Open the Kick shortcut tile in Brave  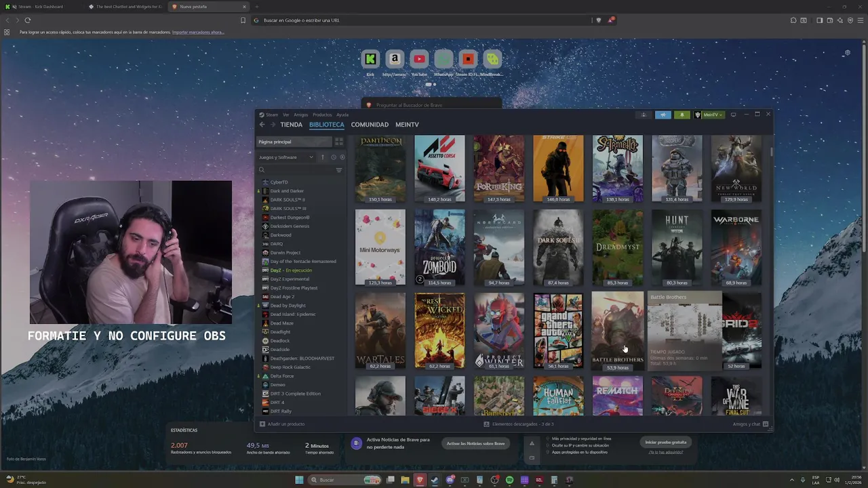click(370, 59)
